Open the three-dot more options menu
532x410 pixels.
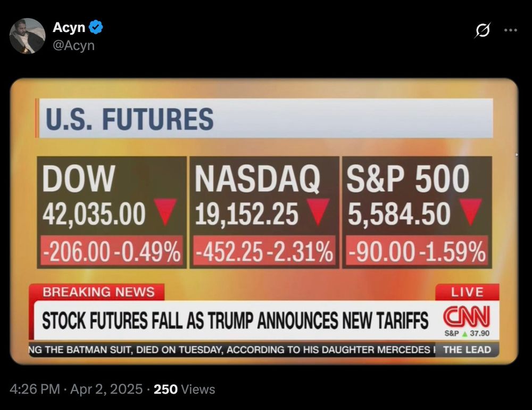pyautogui.click(x=511, y=30)
